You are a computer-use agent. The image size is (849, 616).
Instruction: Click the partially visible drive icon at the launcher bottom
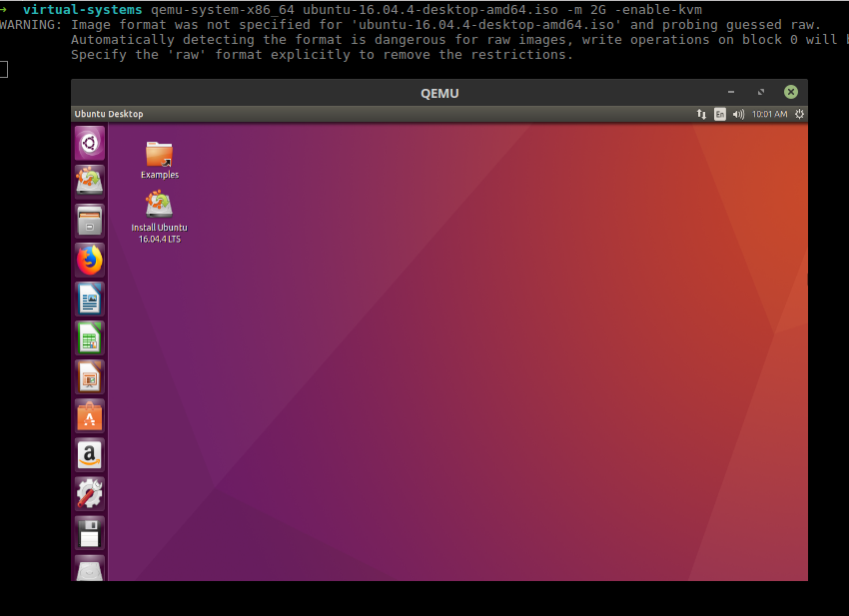coord(89,568)
